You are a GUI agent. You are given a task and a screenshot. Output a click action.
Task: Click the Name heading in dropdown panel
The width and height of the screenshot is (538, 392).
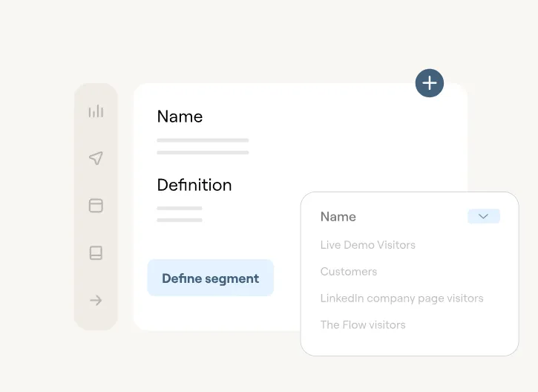(x=338, y=217)
